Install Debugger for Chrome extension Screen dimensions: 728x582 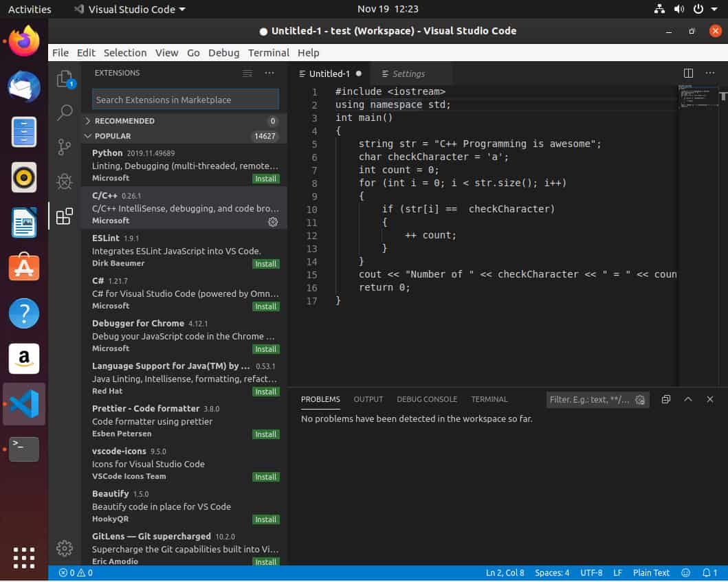click(265, 350)
